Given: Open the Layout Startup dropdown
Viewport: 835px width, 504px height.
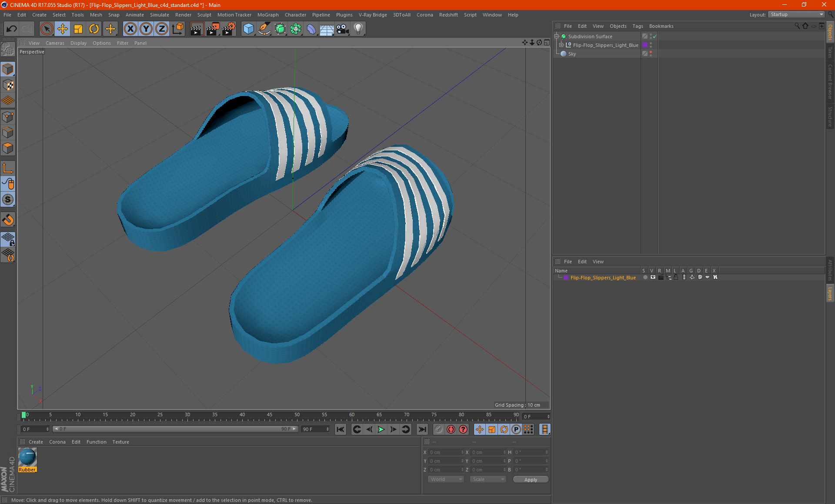Looking at the screenshot, I should click(x=796, y=14).
